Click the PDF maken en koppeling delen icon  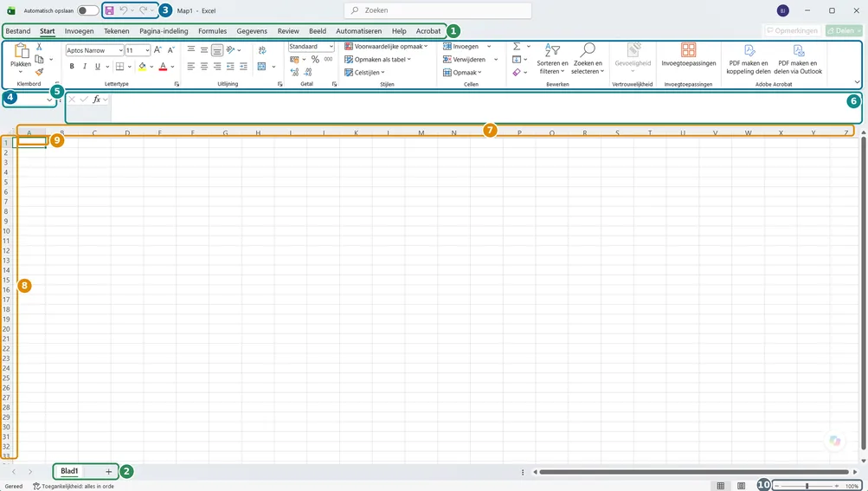point(749,50)
